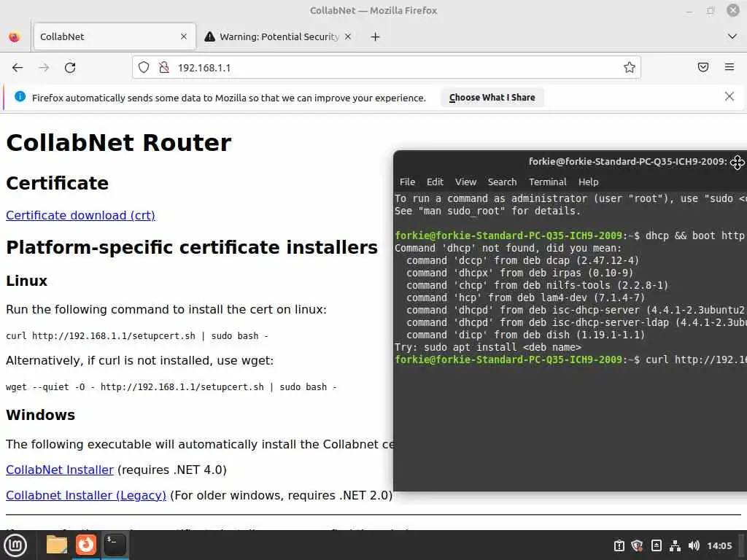The width and height of the screenshot is (747, 560).
Task: Click the wget setupcert.sh command text
Action: (x=171, y=386)
